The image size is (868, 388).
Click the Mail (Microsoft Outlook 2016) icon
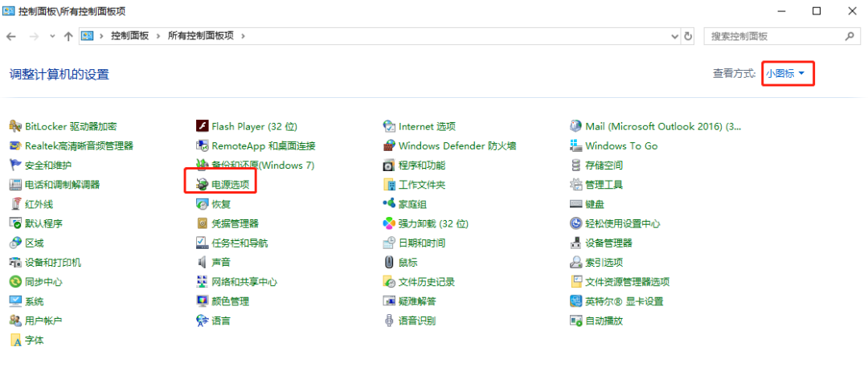tap(575, 127)
